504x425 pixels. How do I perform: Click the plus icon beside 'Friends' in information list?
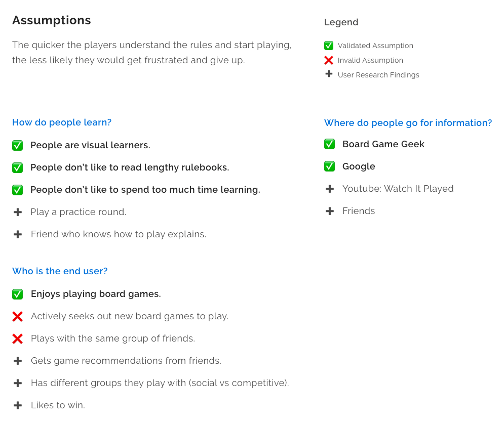(330, 211)
